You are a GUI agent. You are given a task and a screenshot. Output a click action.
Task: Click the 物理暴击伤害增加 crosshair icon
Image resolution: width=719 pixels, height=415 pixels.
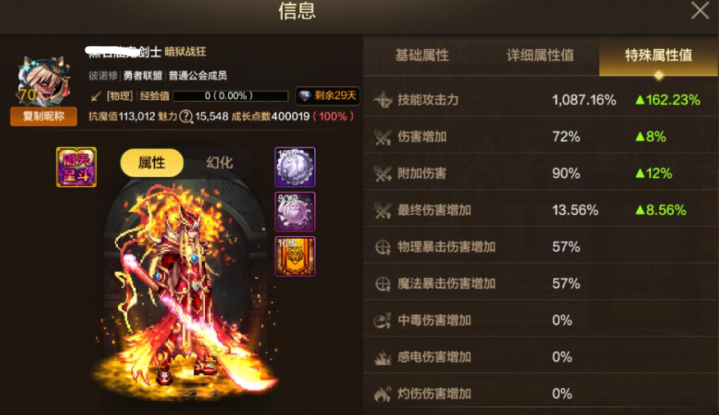pyautogui.click(x=382, y=247)
